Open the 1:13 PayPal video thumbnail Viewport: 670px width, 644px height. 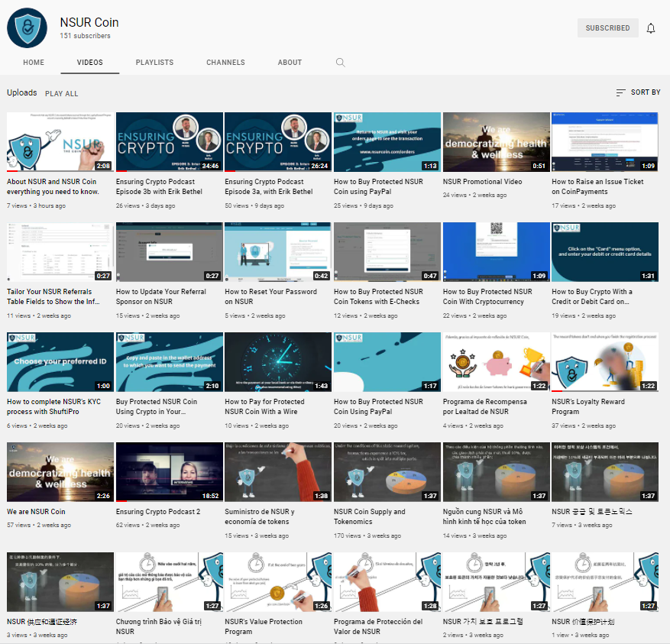coord(387,142)
